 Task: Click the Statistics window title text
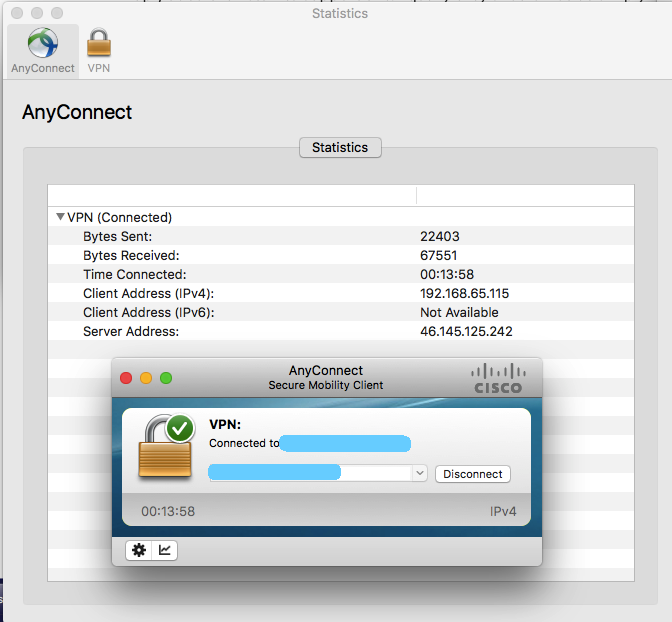(340, 14)
